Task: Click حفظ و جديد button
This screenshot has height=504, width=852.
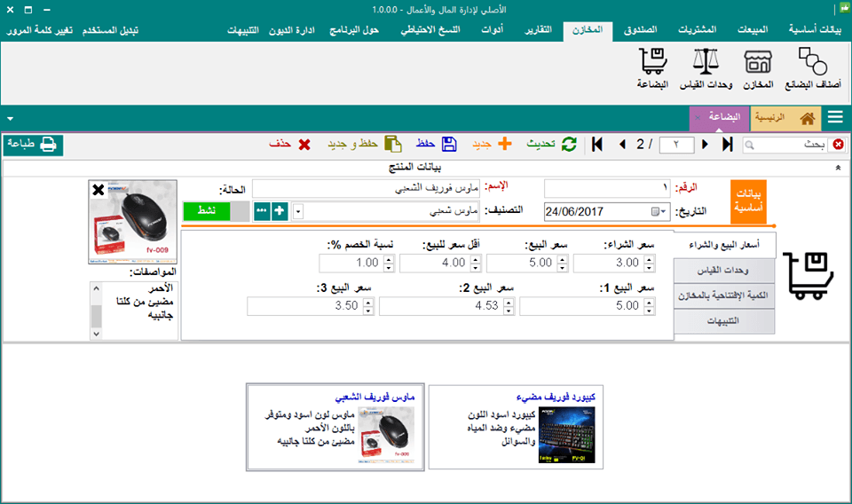Action: point(365,145)
